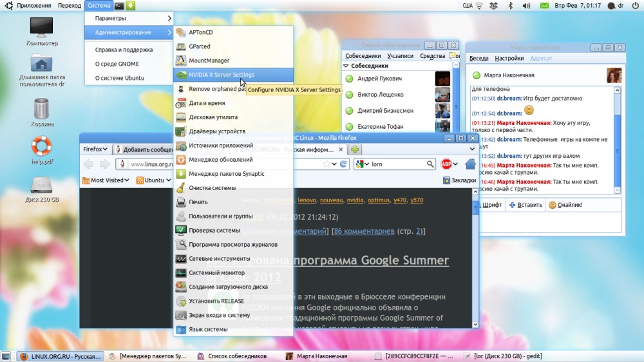Image resolution: width=644 pixels, height=362 pixels.
Task: Open О среде GNOME
Action: 129,64
